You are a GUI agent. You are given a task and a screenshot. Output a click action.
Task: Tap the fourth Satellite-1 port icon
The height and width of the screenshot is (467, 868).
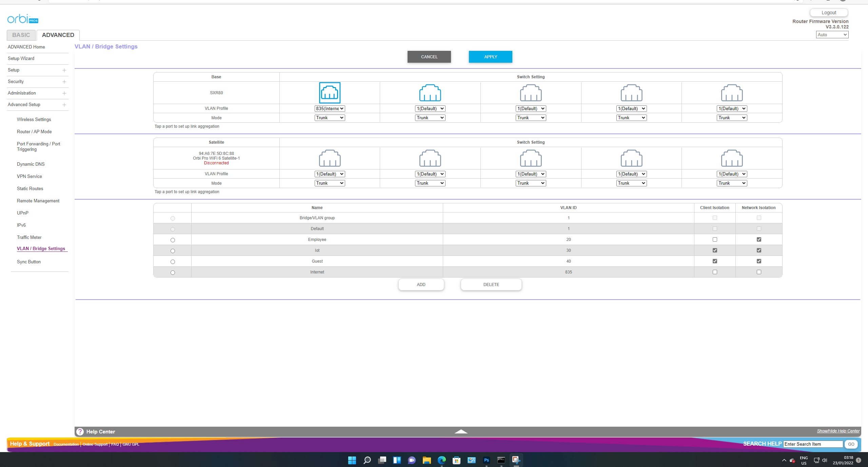[x=631, y=158]
